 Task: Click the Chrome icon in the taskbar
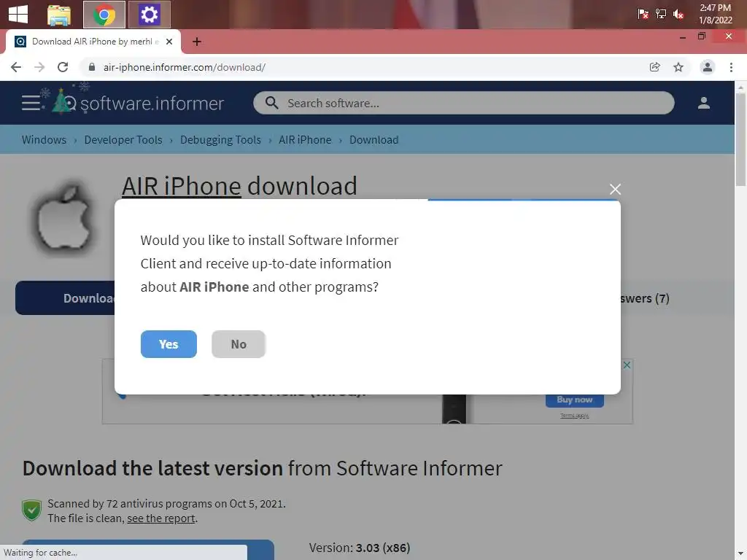(x=104, y=15)
